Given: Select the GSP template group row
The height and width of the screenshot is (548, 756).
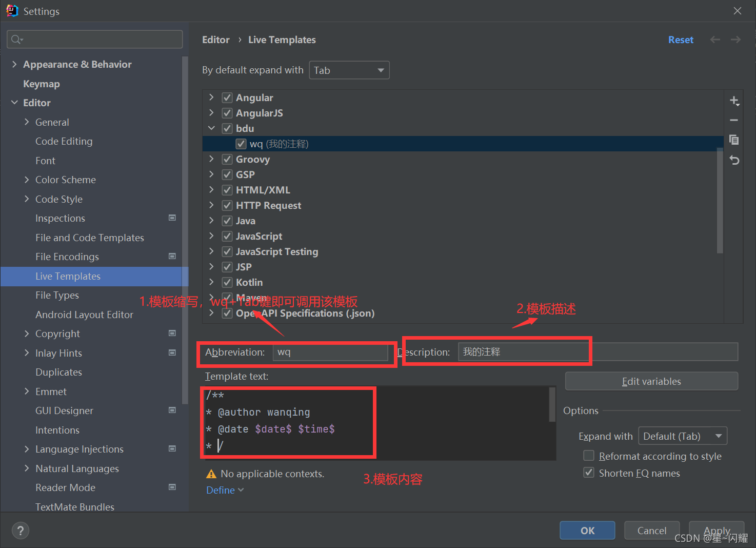Looking at the screenshot, I should [463, 174].
